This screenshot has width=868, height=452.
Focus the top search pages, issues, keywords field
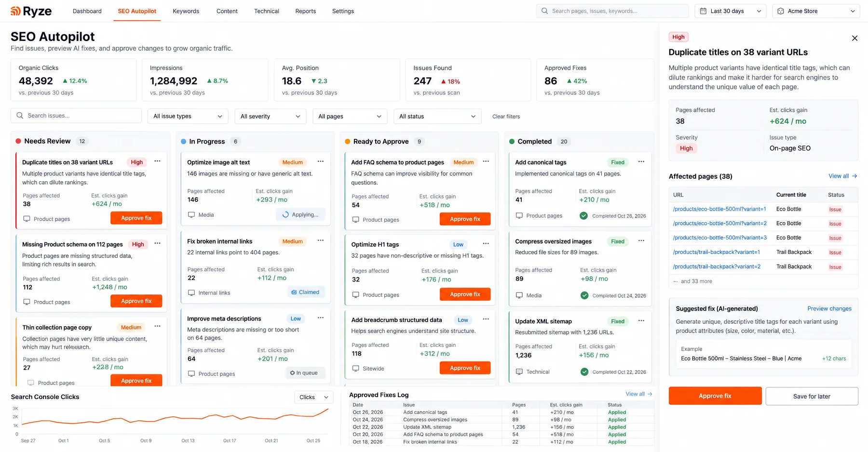coord(612,11)
